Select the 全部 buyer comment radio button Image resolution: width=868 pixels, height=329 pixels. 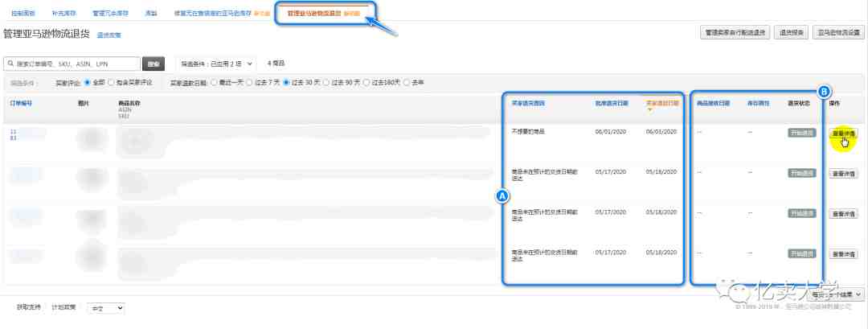click(87, 83)
